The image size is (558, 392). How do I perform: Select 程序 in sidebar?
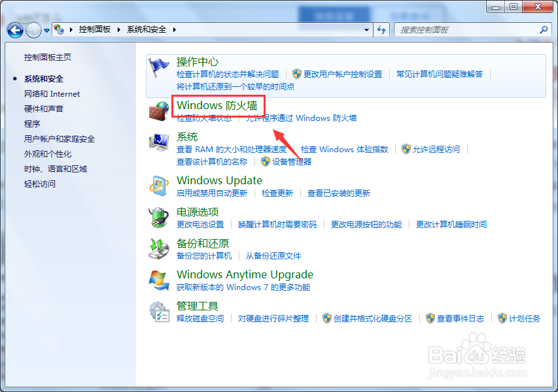click(x=32, y=123)
